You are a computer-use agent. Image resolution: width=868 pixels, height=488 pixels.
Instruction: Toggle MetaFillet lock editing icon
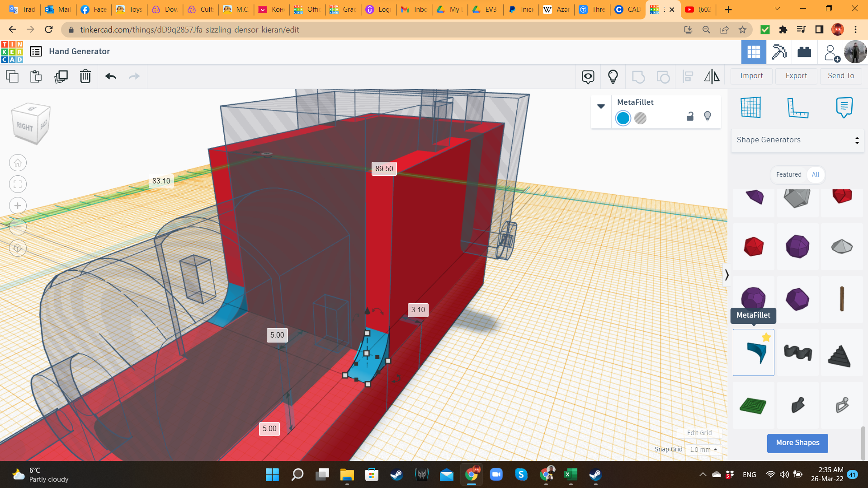(690, 117)
